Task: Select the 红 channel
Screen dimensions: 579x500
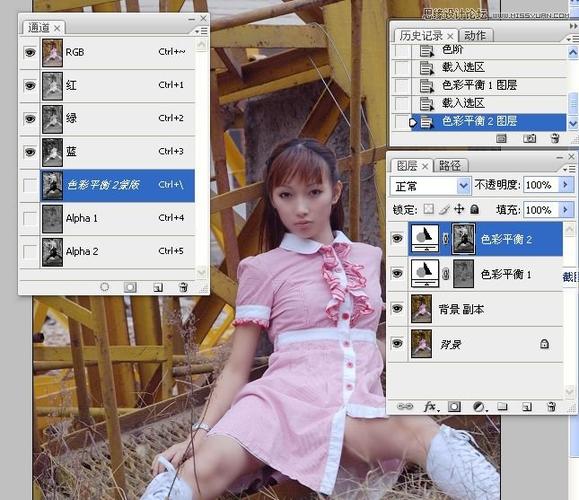Action: tap(117, 86)
